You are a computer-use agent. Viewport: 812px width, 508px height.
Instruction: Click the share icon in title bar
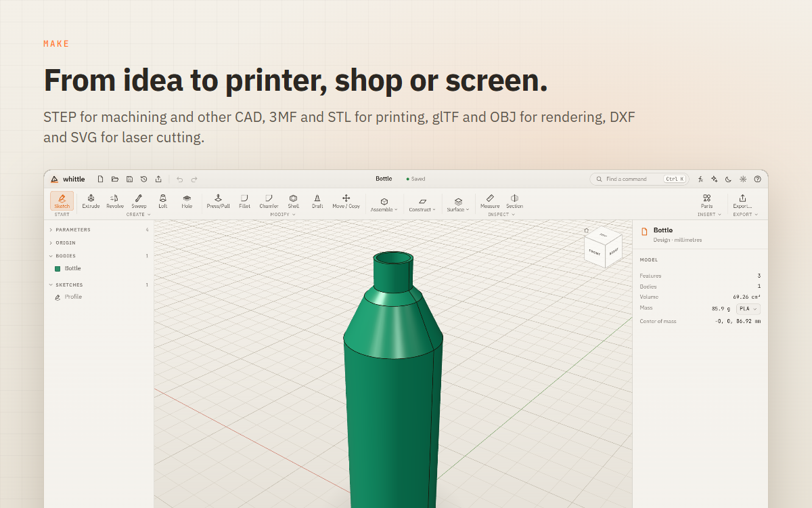click(158, 179)
